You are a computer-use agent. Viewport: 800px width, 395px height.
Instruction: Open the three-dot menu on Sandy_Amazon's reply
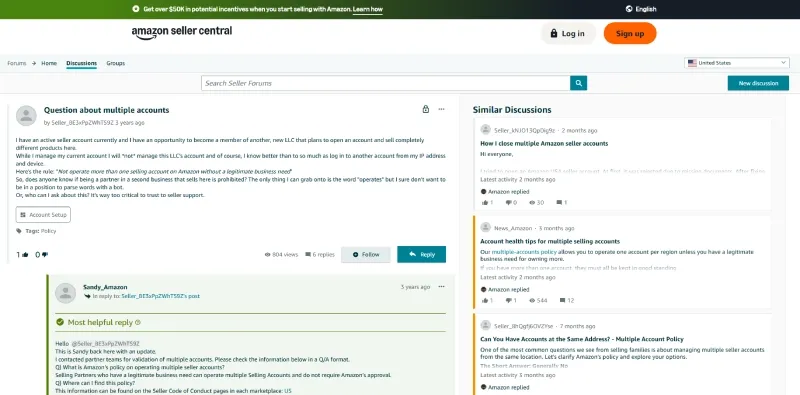click(441, 287)
